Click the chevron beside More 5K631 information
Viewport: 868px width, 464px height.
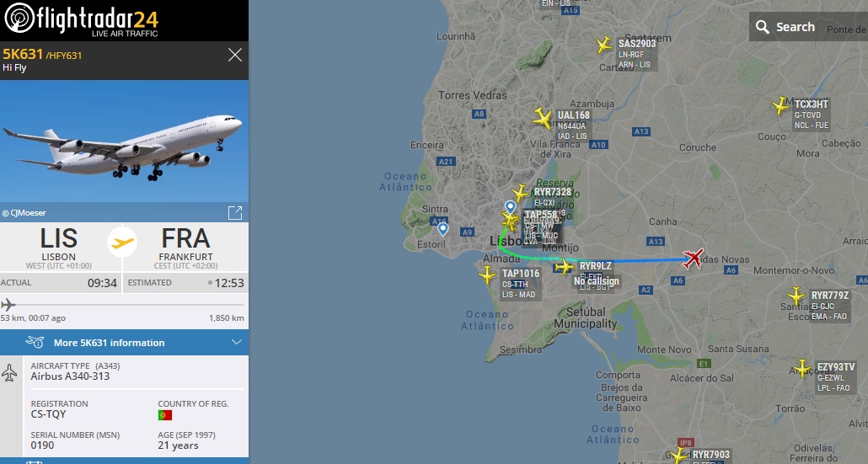tap(236, 343)
